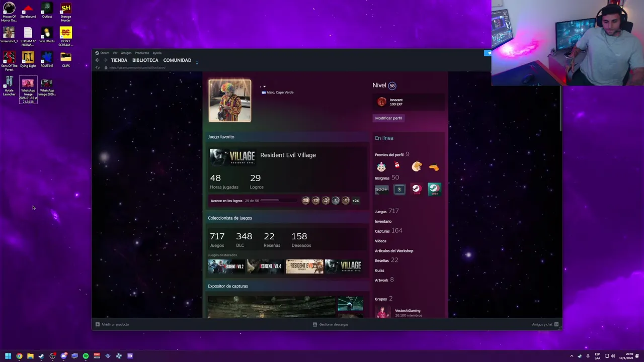Select the Dying Light desktop shortcut
Screen dimensions: 644x362
[x=28, y=59]
